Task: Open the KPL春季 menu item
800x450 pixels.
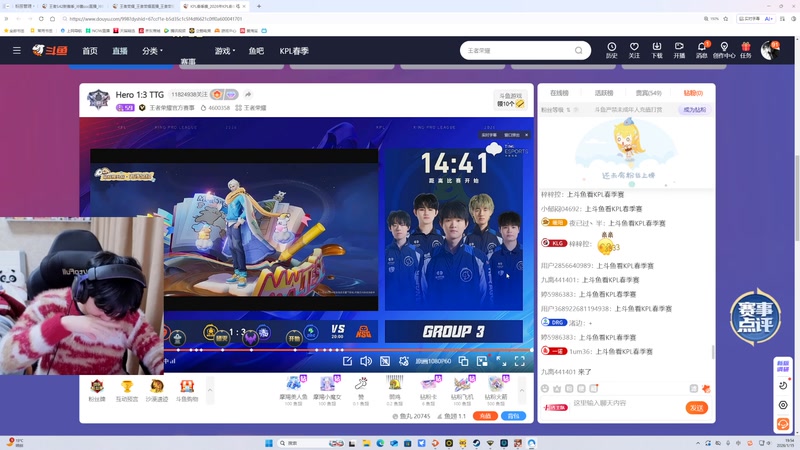Action: (294, 51)
